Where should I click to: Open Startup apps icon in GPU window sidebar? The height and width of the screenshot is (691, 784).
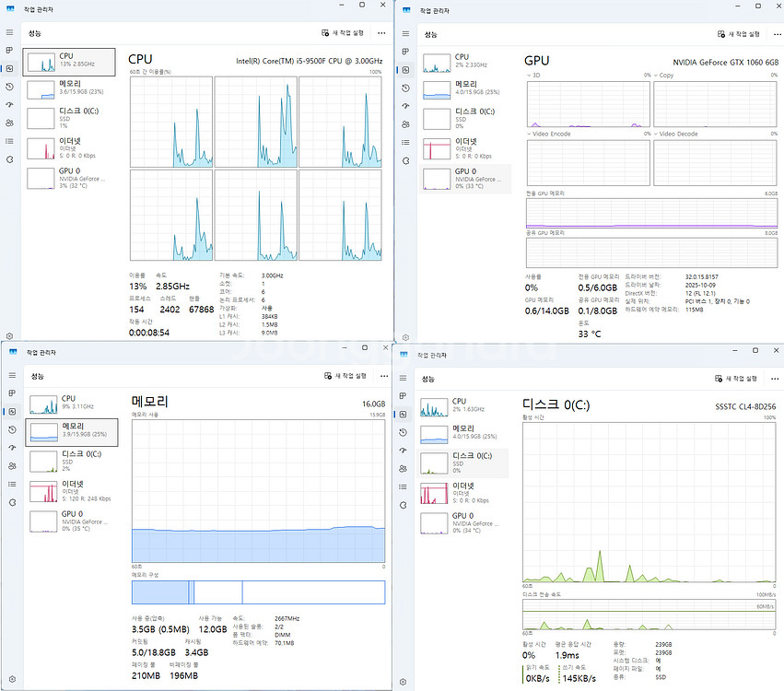pyautogui.click(x=404, y=105)
